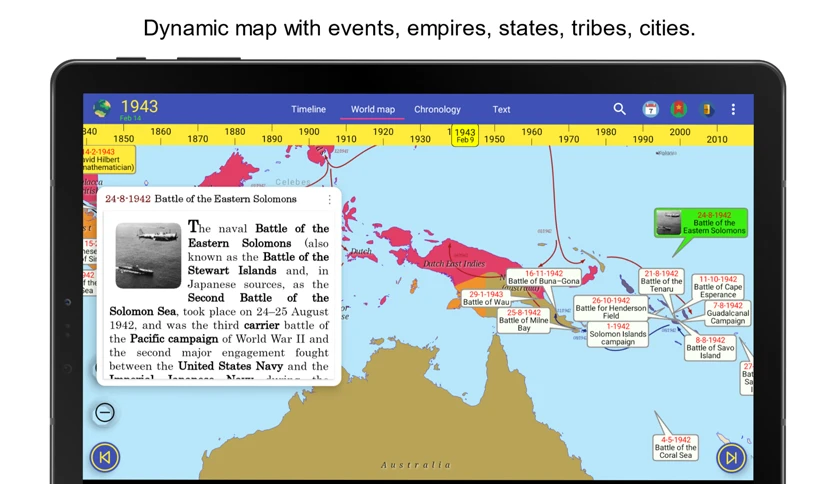Click the popup title Battle of the Eastern Solomons

[x=226, y=199]
